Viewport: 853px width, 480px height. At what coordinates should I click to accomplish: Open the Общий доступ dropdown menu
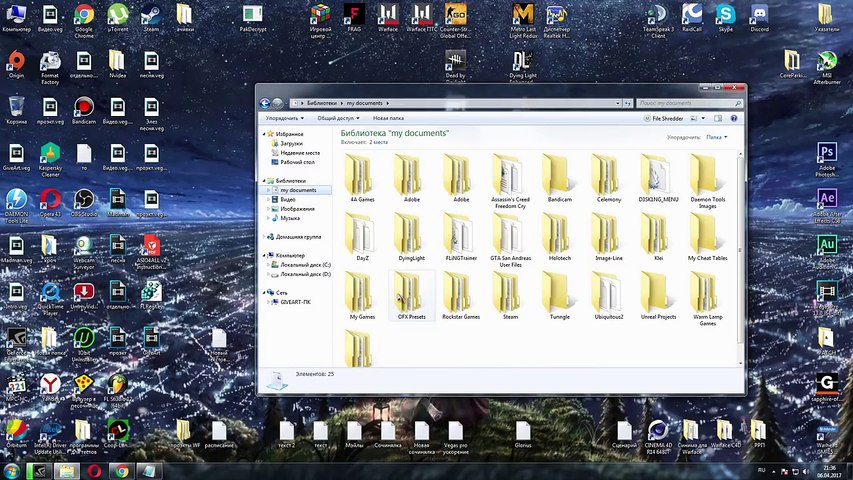coord(337,118)
